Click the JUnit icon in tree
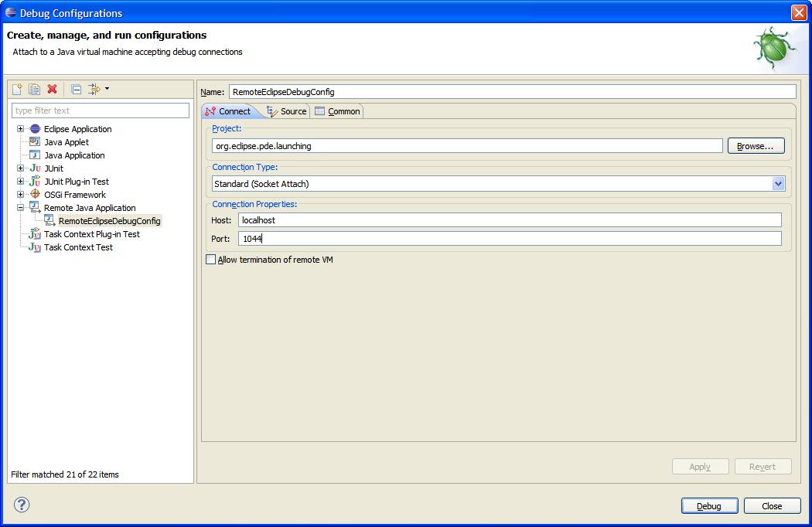This screenshot has height=527, width=812. [35, 168]
